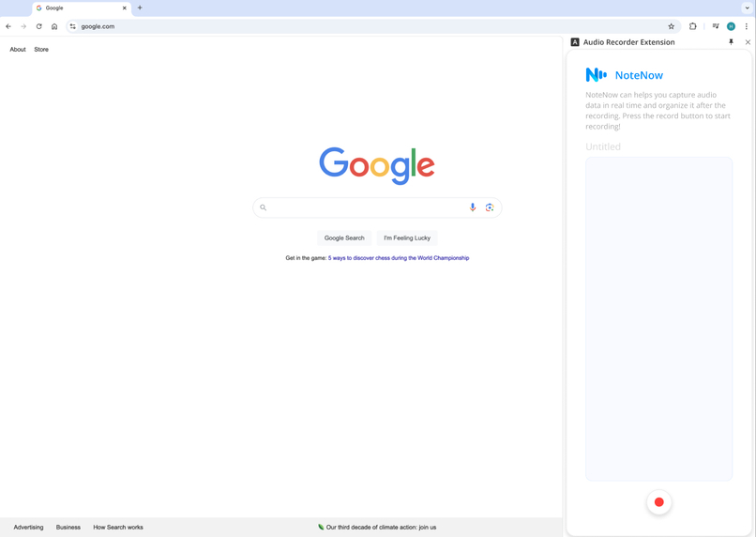Open the Store link
The width and height of the screenshot is (756, 537).
(41, 49)
